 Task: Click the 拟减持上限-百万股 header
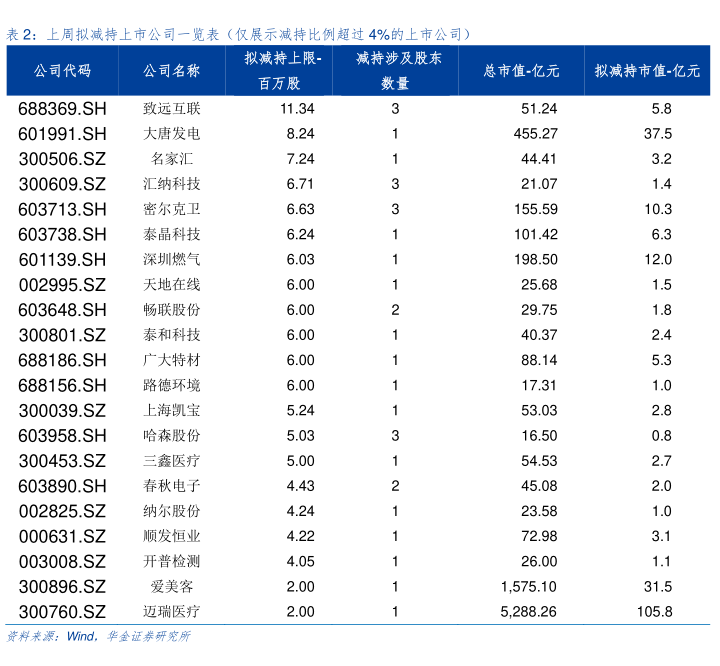pyautogui.click(x=279, y=71)
